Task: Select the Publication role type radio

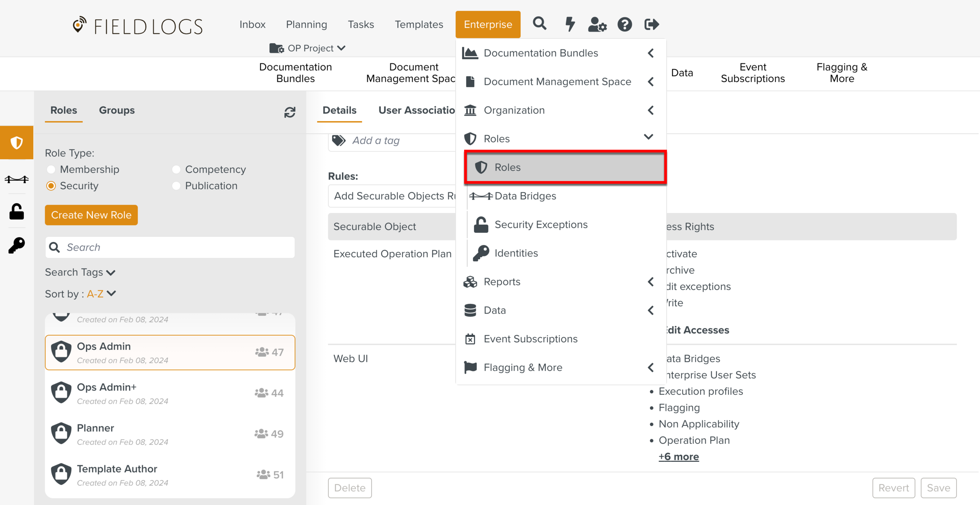Action: tap(176, 186)
